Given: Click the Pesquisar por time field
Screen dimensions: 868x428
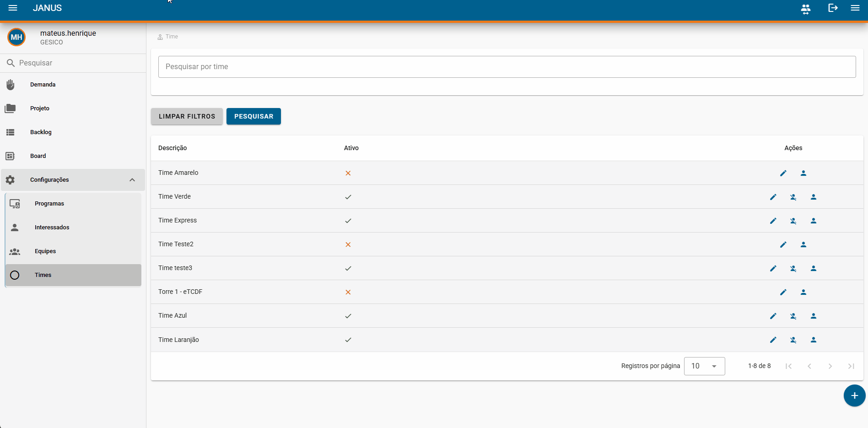Looking at the screenshot, I should click(507, 67).
